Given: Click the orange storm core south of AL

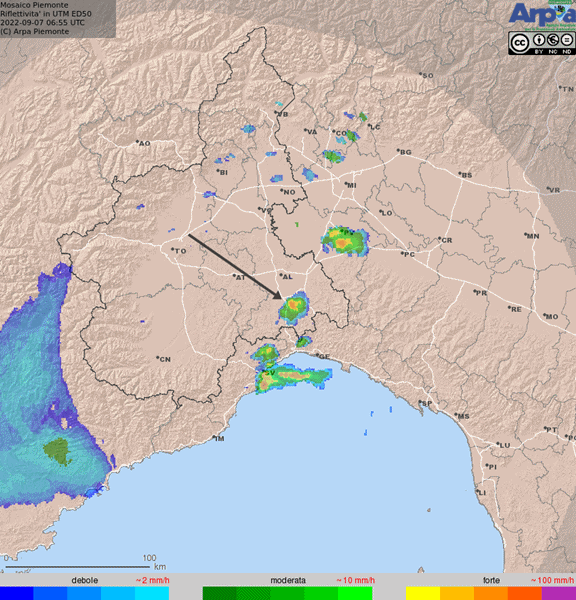Looking at the screenshot, I should 294,305.
